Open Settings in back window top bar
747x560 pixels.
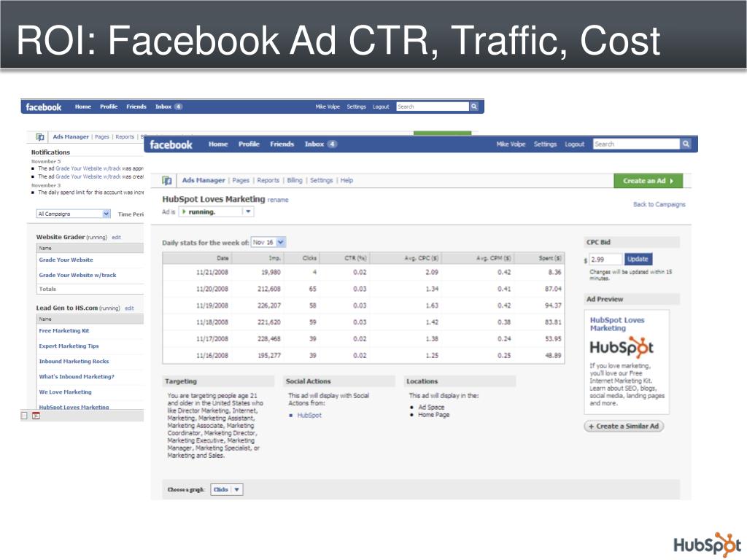[356, 106]
